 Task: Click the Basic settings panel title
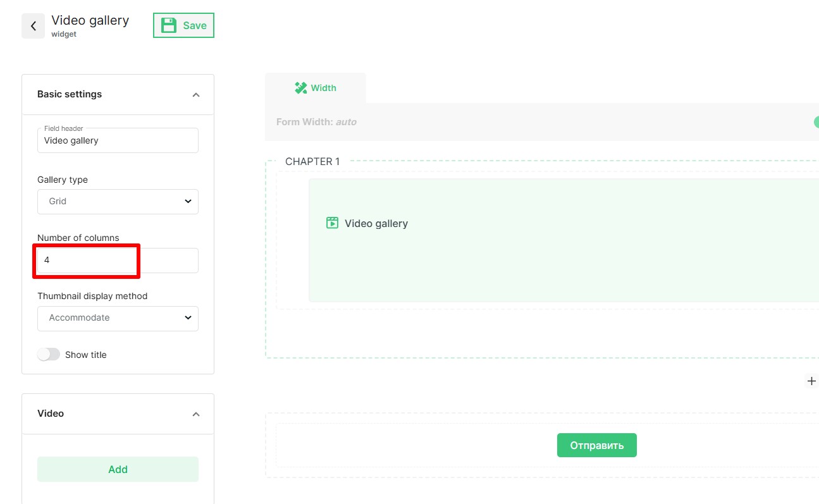[70, 94]
